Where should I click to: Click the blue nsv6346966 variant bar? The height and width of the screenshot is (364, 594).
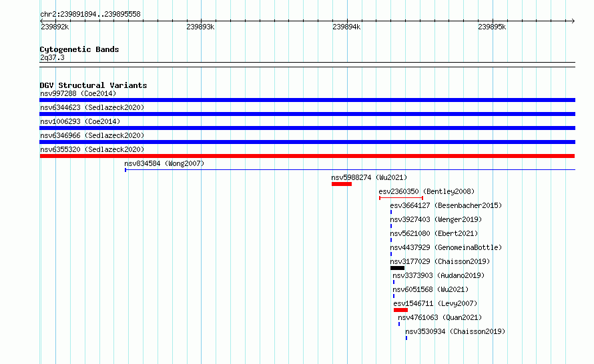pos(307,142)
